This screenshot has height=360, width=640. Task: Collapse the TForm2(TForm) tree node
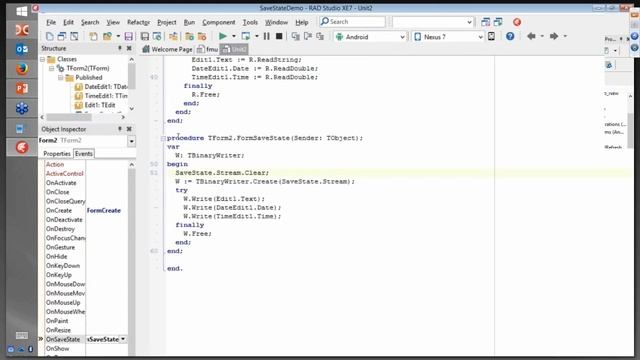51,68
